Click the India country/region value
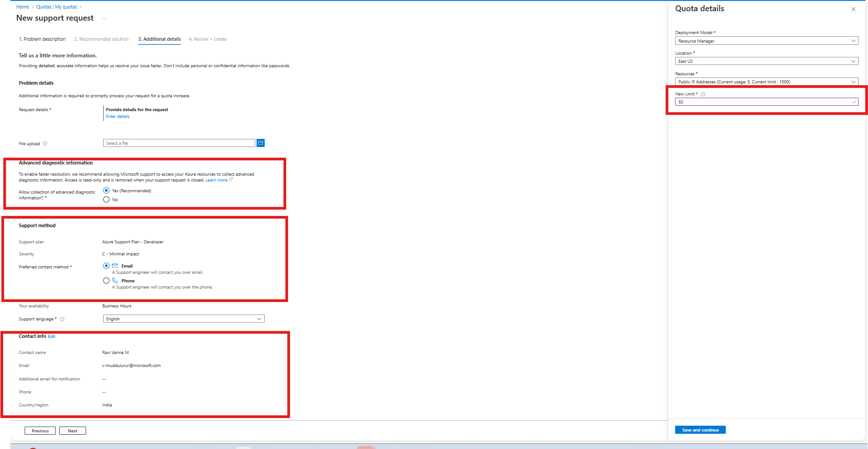This screenshot has width=868, height=449. coord(107,405)
